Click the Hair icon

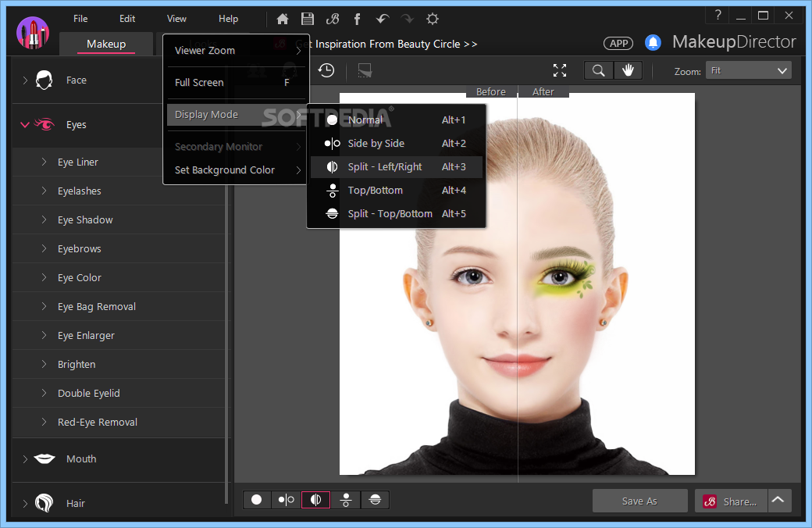(x=44, y=502)
